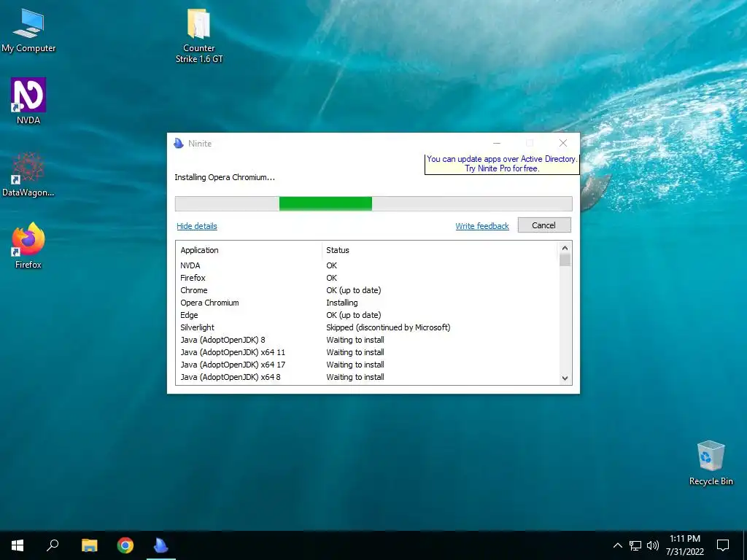Open the DataWagon desktop shortcut
The height and width of the screenshot is (560, 747).
click(28, 174)
